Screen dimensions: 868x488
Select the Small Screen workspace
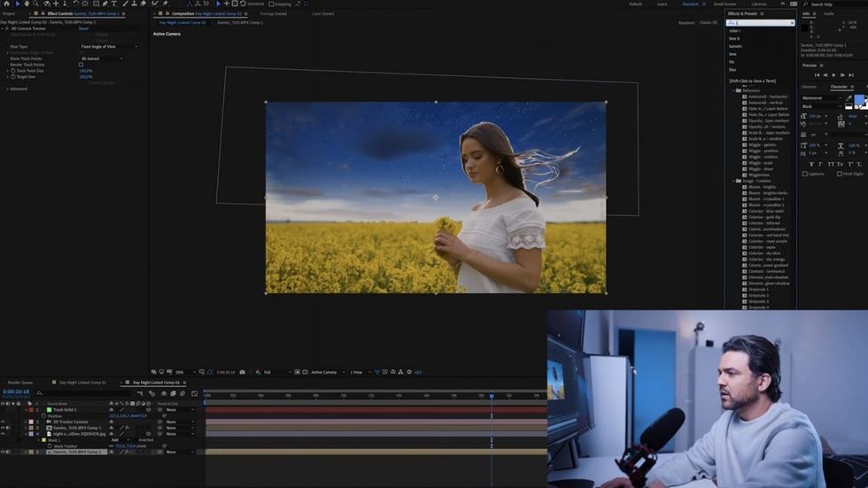pos(725,4)
